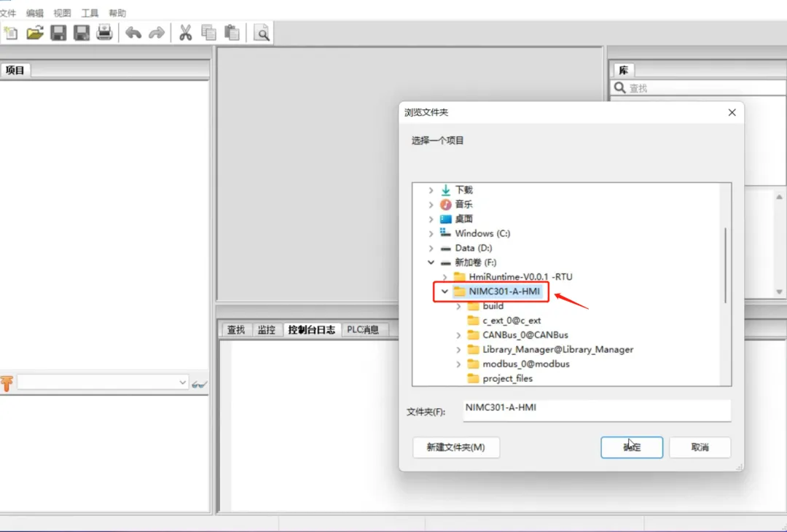Expand the Windows (C:) drive node
The height and width of the screenshot is (532, 787).
pyautogui.click(x=431, y=233)
